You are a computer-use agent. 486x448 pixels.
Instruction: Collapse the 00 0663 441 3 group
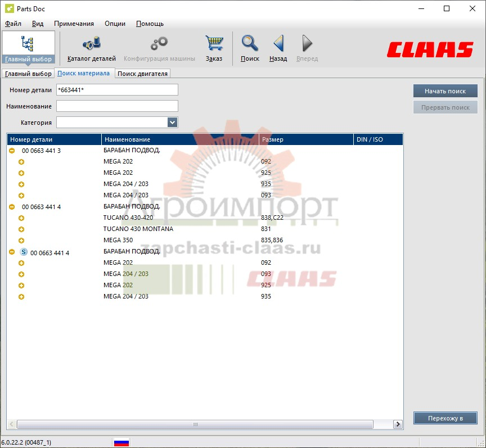[12, 151]
